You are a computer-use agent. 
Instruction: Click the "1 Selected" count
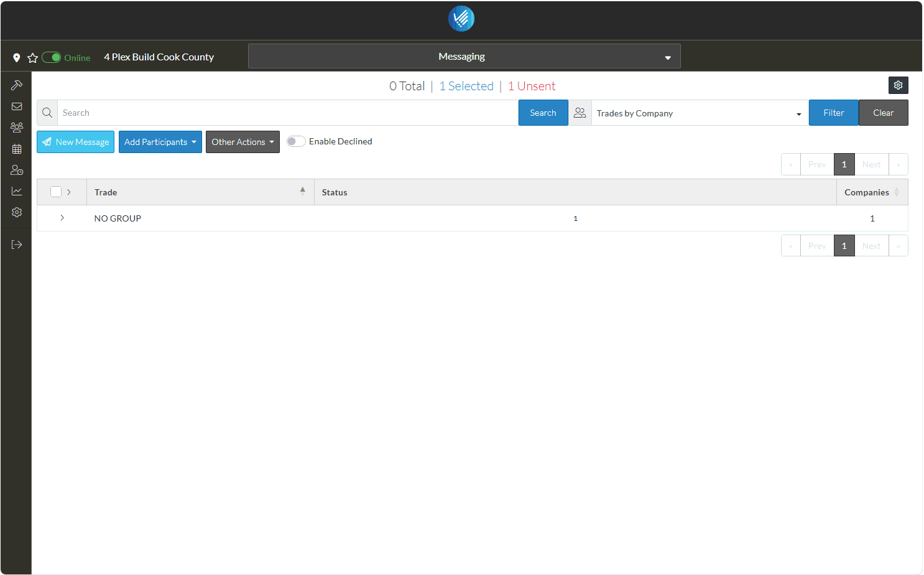click(x=466, y=86)
